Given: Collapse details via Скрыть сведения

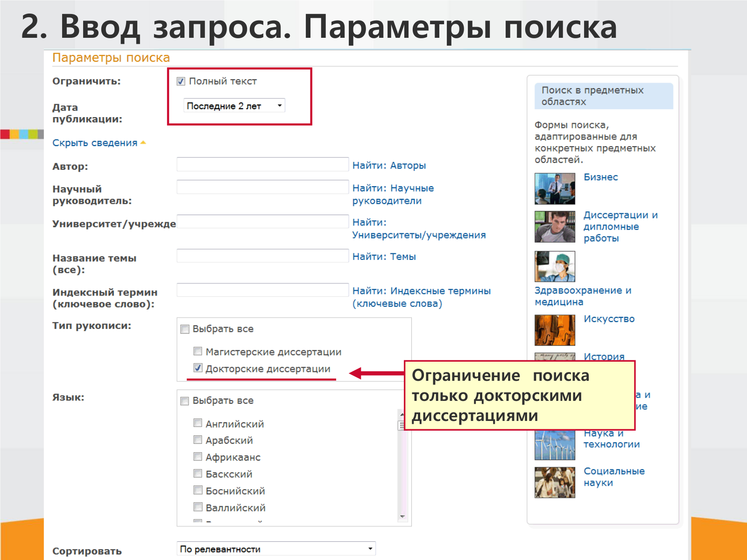Looking at the screenshot, I should [99, 143].
